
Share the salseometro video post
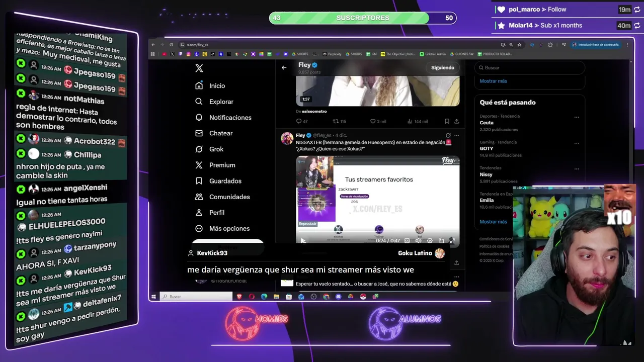tap(457, 121)
